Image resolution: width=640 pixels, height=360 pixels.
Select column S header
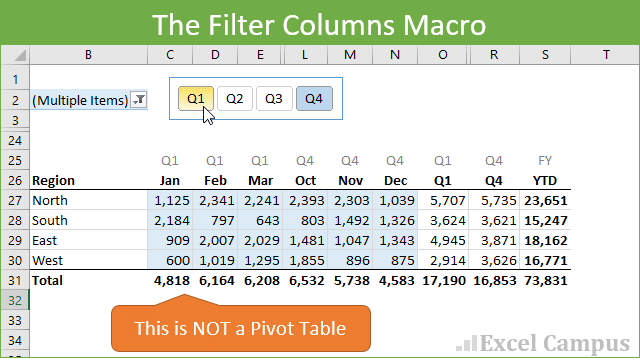click(545, 55)
